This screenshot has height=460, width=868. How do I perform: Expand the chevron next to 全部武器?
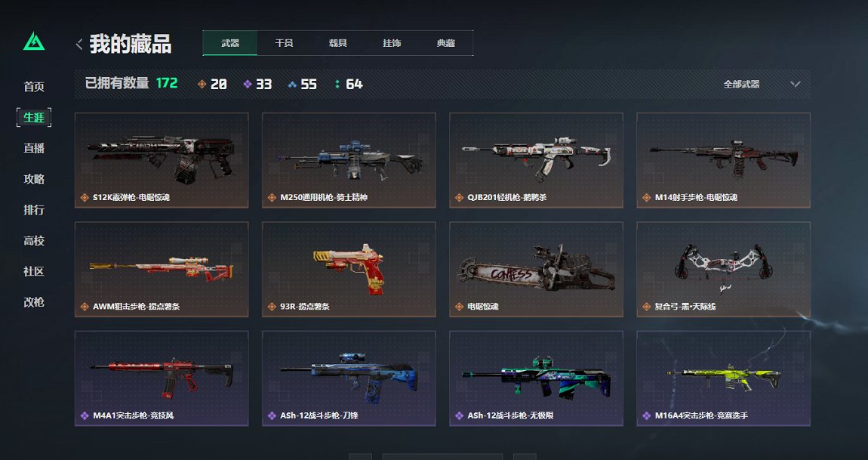pos(796,85)
